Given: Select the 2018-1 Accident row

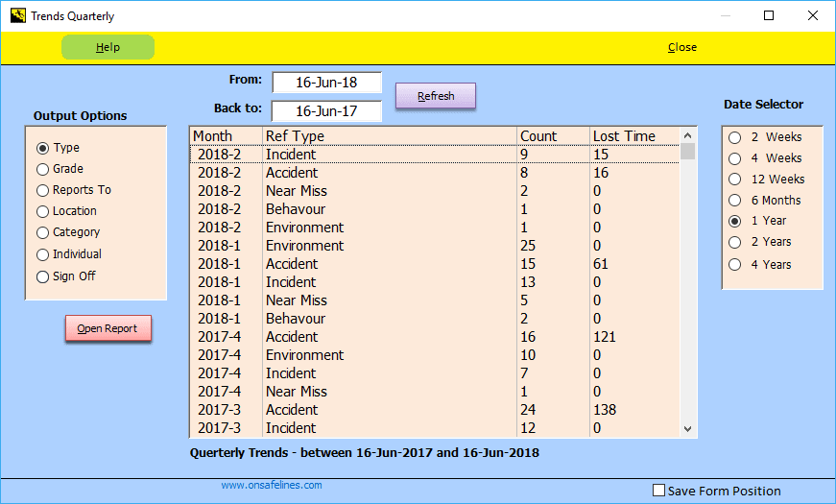Looking at the screenshot, I should 435,264.
